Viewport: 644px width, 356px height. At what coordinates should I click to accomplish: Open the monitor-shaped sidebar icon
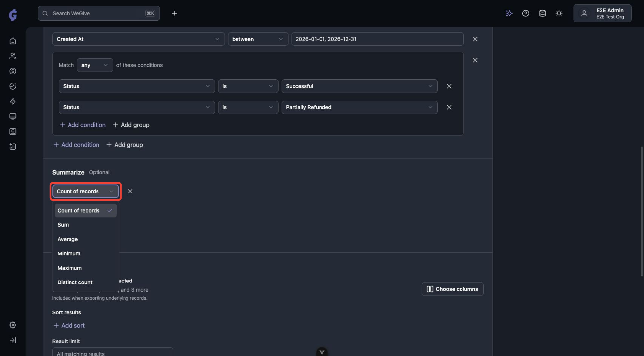pos(13,116)
